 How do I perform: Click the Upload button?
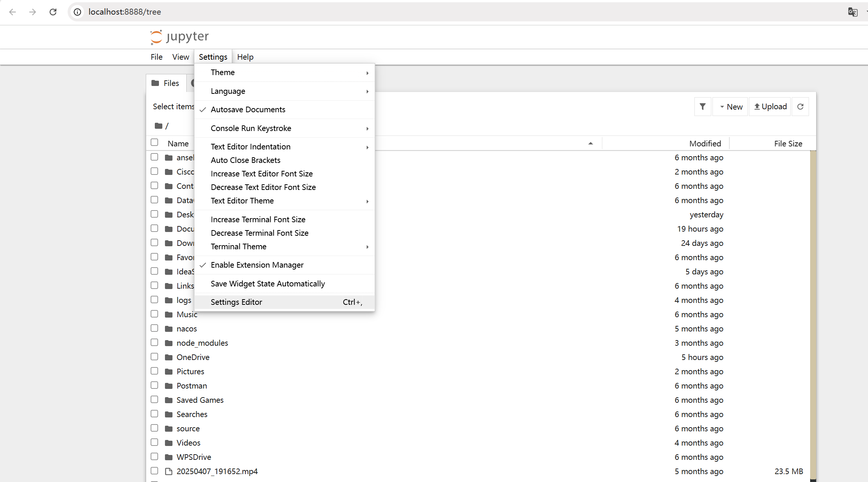770,107
